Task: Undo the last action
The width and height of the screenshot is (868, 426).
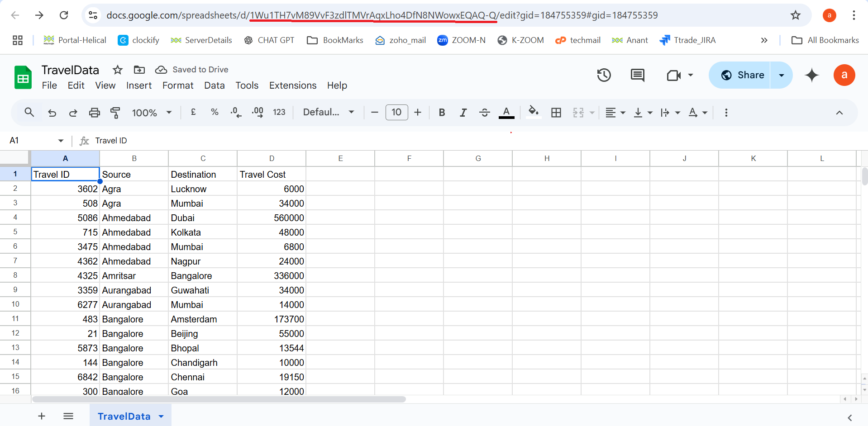Action: [x=52, y=113]
